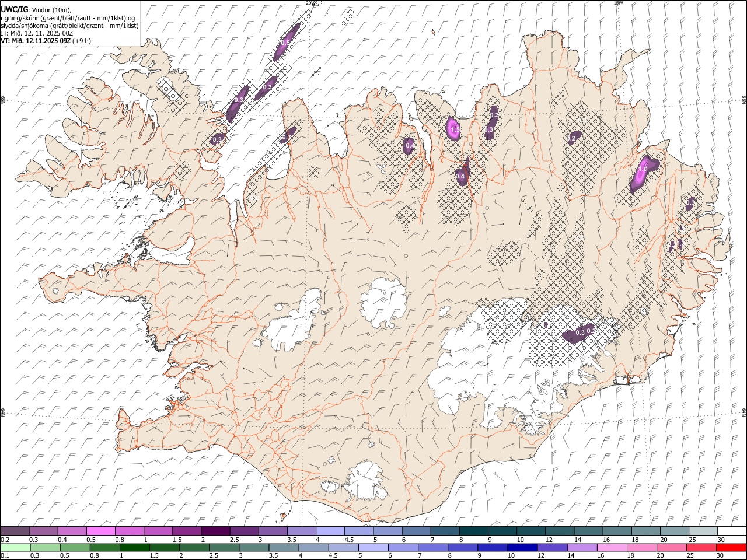The height and width of the screenshot is (560, 747).
Task: Pick bottom-row grey-blue swatch between 4 and 4.5
Action: click(x=315, y=547)
